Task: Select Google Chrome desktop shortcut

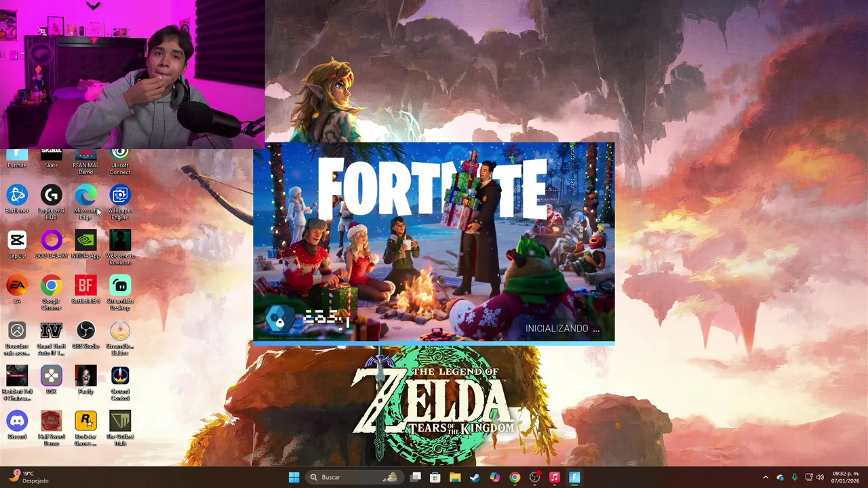Action: click(x=52, y=293)
